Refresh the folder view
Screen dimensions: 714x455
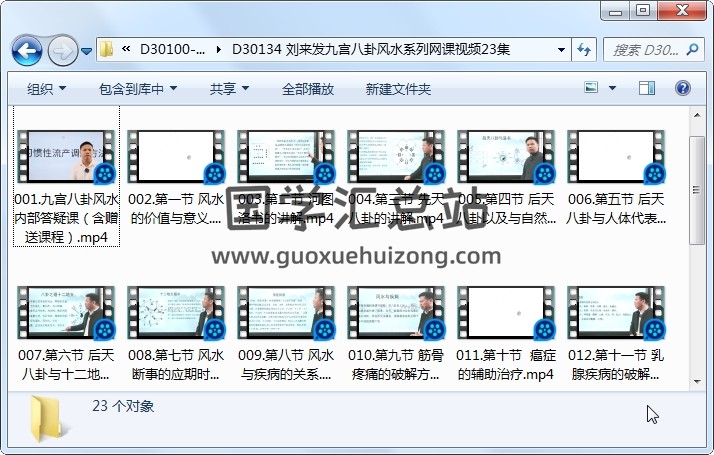click(x=584, y=50)
